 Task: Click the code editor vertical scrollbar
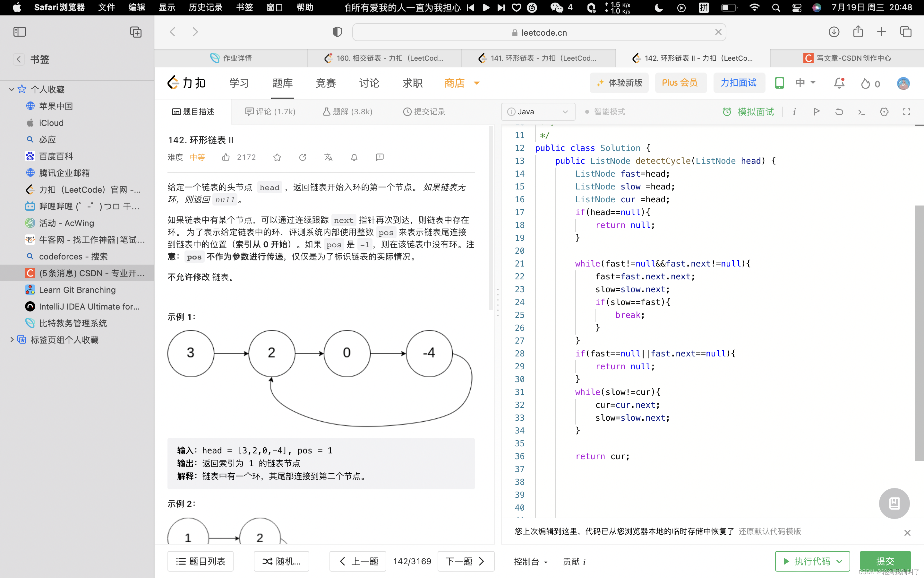pos(920,333)
